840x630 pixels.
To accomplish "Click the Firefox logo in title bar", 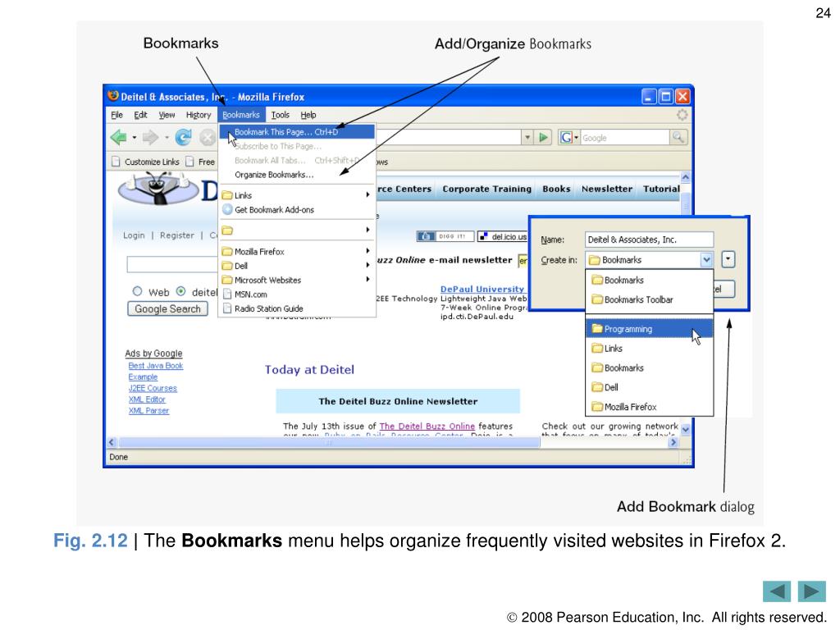I will coord(113,96).
